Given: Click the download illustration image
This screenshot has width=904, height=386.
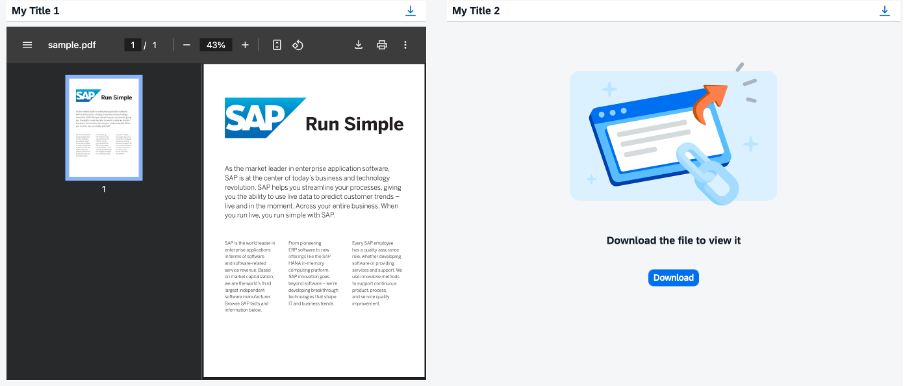Looking at the screenshot, I should pyautogui.click(x=673, y=134).
